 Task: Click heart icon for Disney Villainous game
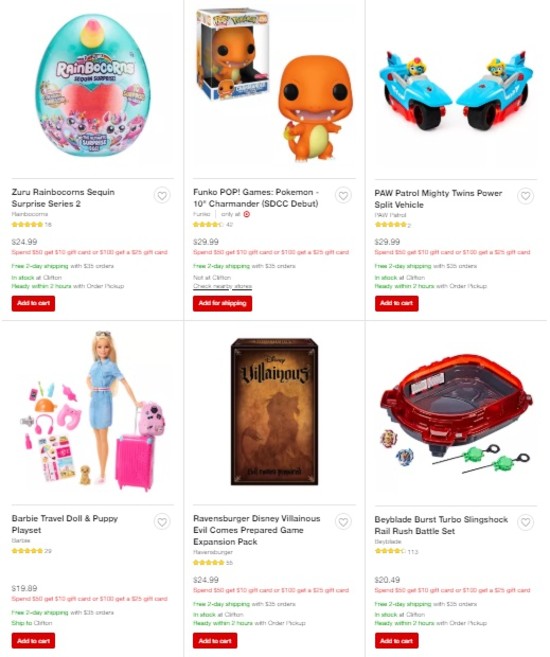[x=343, y=522]
